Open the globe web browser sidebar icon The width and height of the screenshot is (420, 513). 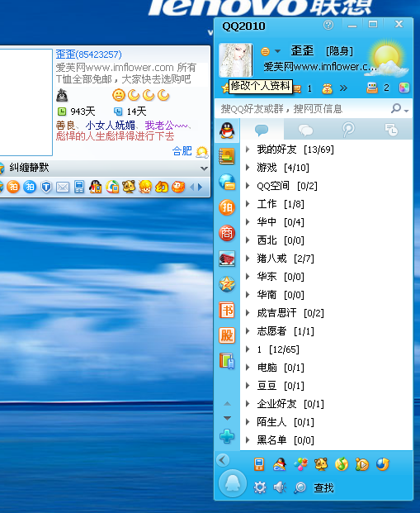[227, 182]
